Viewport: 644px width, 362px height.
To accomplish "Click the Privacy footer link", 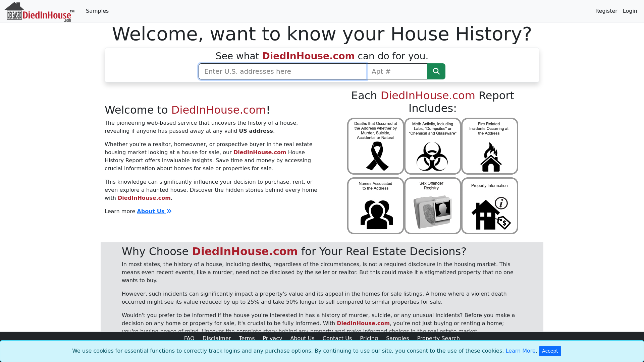I will pos(272,338).
